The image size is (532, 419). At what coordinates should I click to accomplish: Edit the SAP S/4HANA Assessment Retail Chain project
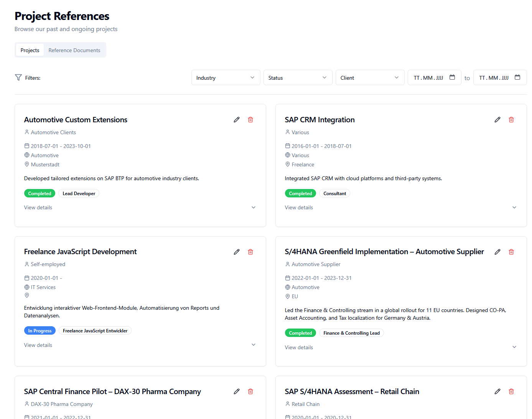pyautogui.click(x=497, y=391)
